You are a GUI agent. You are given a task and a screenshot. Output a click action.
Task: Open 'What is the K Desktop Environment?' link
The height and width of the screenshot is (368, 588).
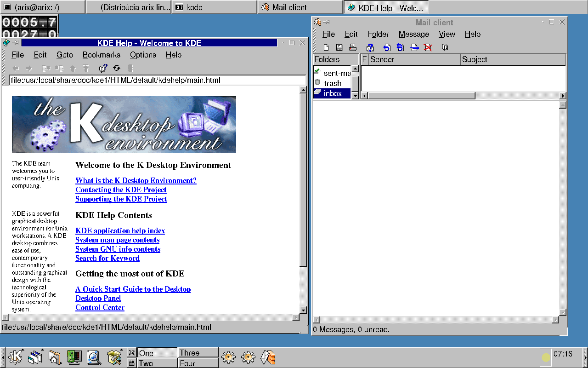[x=136, y=181]
